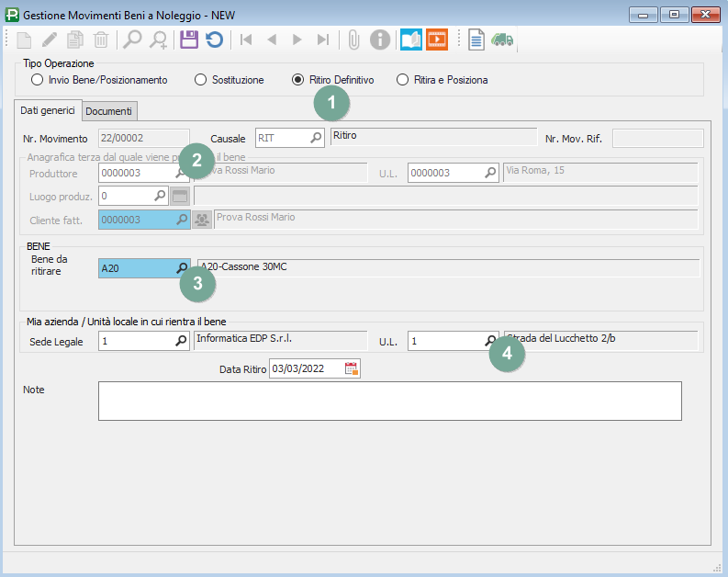The image size is (728, 577).
Task: Open the blue manual book icon
Action: pos(410,40)
